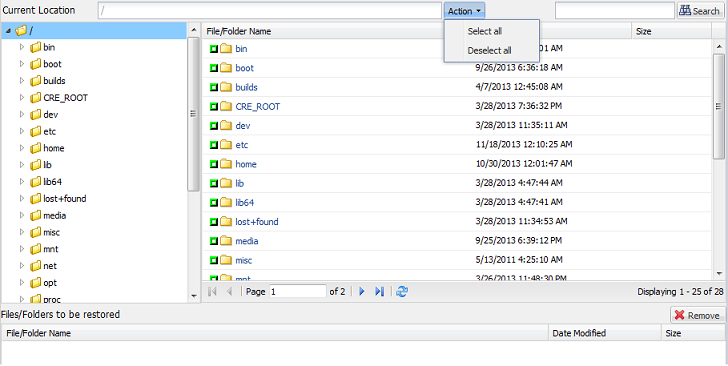Click lib64 folder icon in file list
This screenshot has height=366, width=728.
pos(226,203)
